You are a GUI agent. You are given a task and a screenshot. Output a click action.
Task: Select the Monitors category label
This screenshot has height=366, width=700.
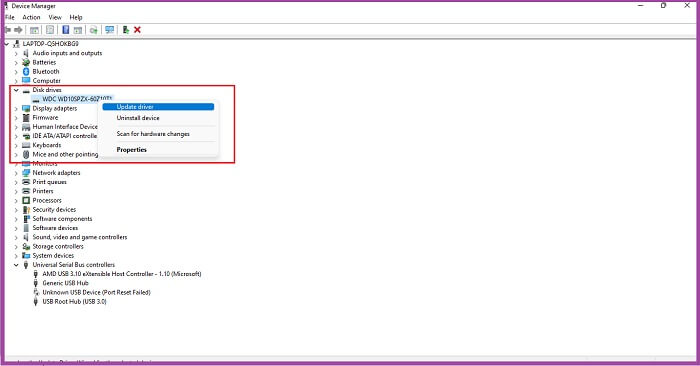(x=45, y=164)
